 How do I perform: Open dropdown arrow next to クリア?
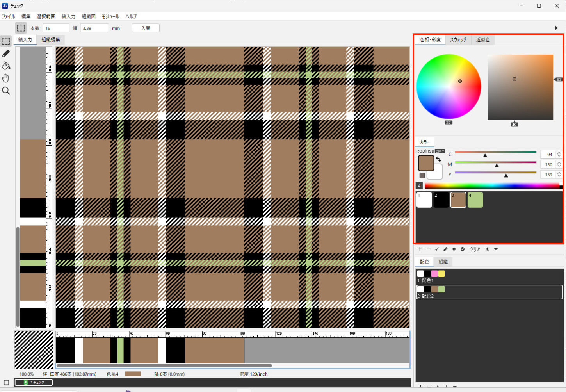point(496,249)
